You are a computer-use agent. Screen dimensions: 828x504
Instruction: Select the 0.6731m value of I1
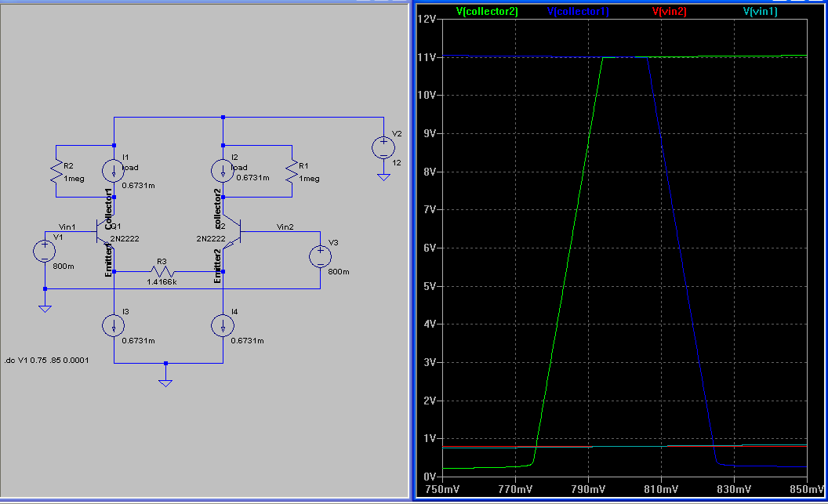138,186
